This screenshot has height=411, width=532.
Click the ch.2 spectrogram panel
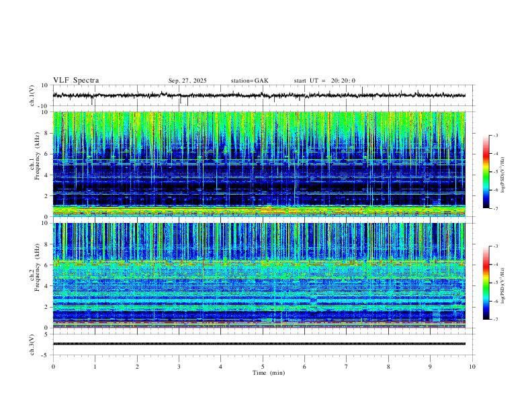tap(259, 275)
